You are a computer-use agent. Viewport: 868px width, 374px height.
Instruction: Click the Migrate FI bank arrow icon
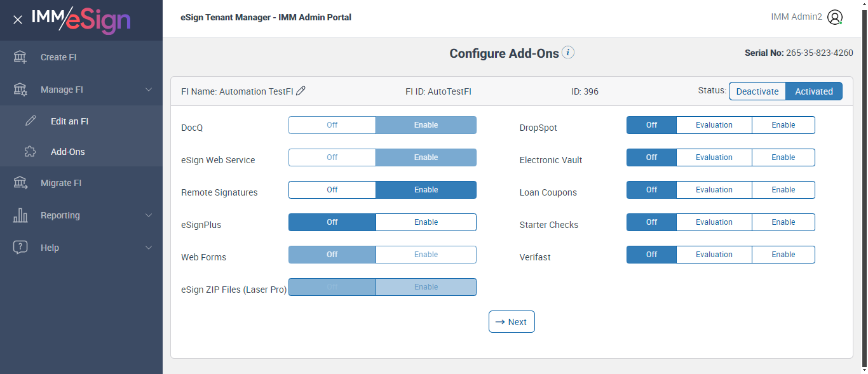tap(20, 183)
